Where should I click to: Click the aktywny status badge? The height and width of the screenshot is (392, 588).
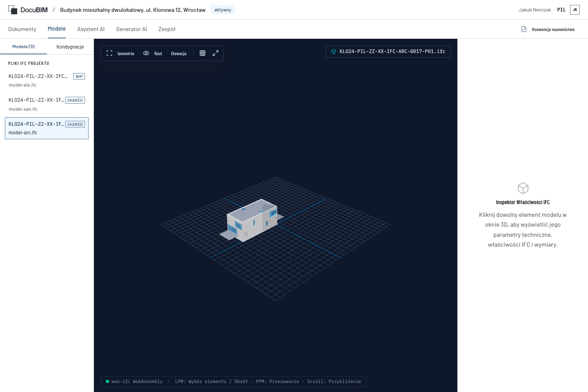223,10
